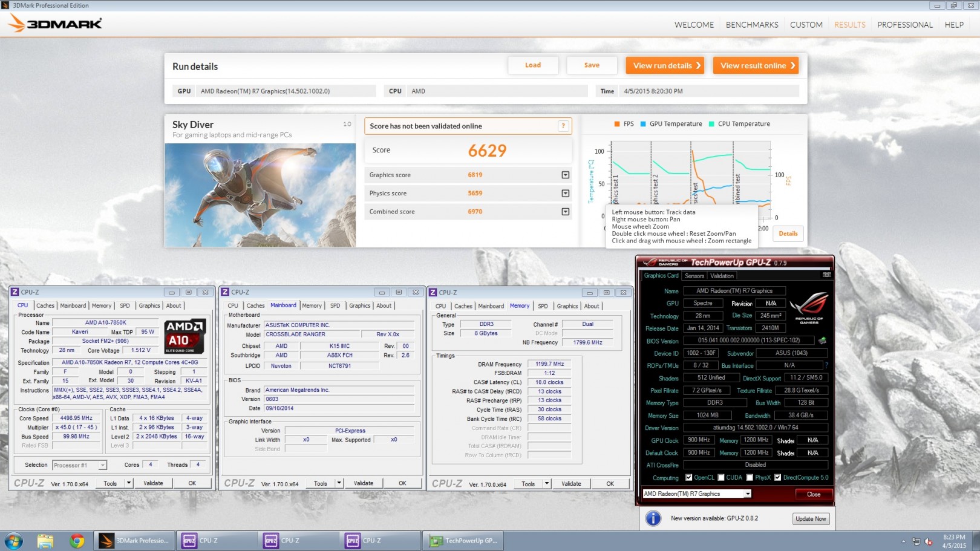Image resolution: width=980 pixels, height=551 pixels.
Task: Switch to the Sensors tab in GPU-Z
Action: tap(694, 276)
